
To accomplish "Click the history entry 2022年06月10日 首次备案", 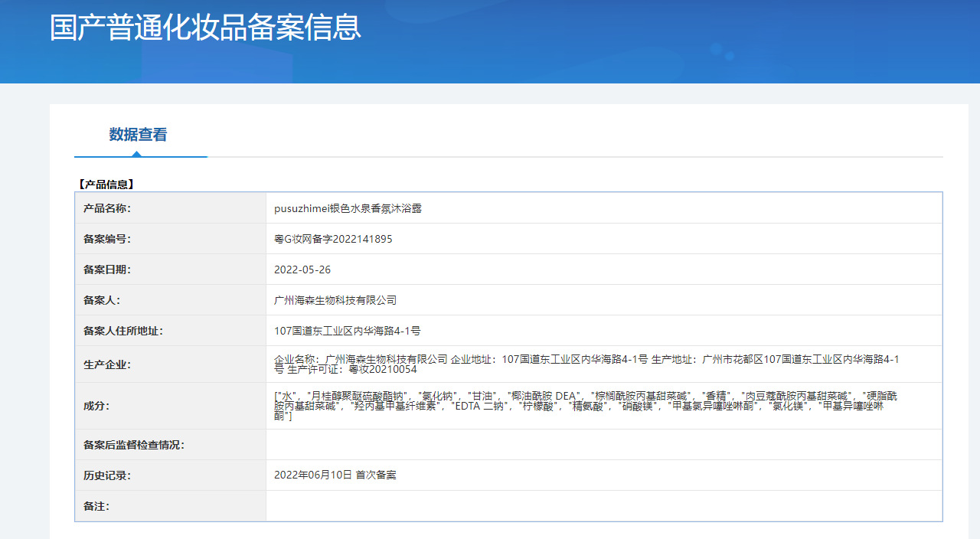I will tap(335, 475).
